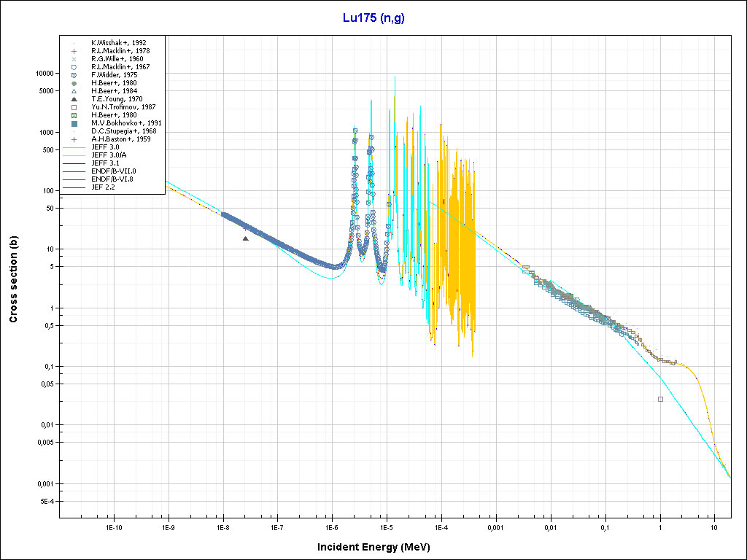Click the R.G.Wille+, 1960 cross marker icon
747x560 pixels.
[74, 59]
